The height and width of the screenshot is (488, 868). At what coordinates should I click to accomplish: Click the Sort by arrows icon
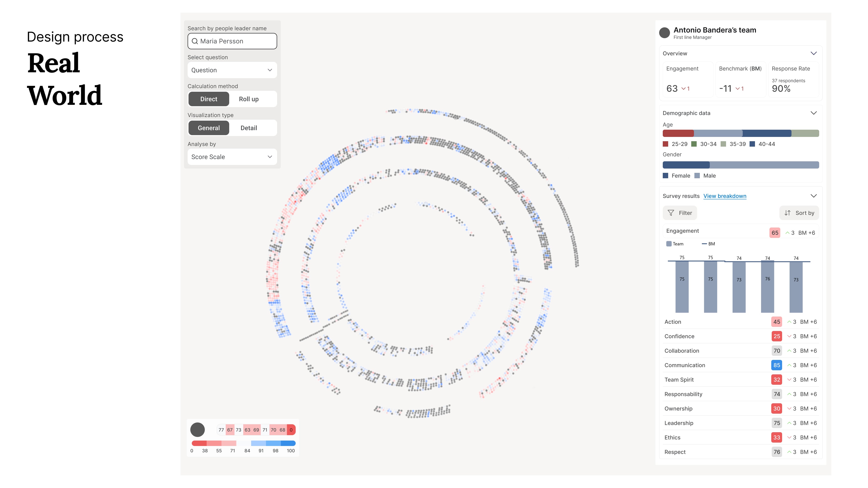[788, 213]
